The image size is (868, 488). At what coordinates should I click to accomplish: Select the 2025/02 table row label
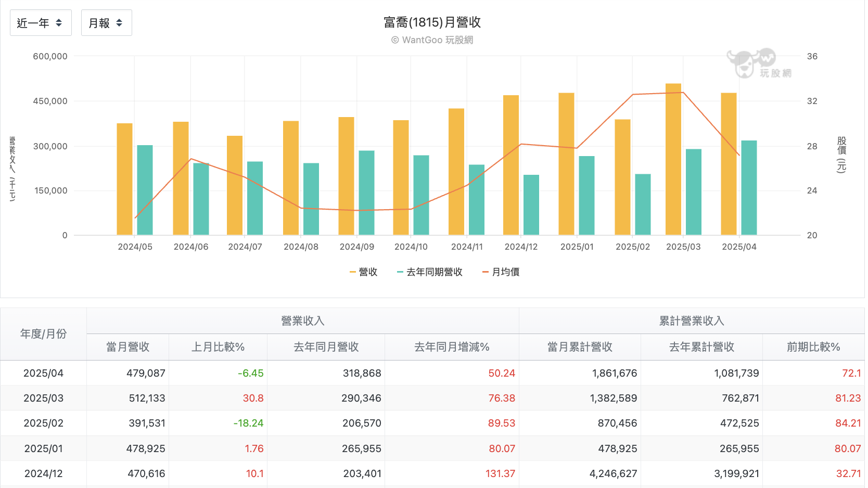44,423
